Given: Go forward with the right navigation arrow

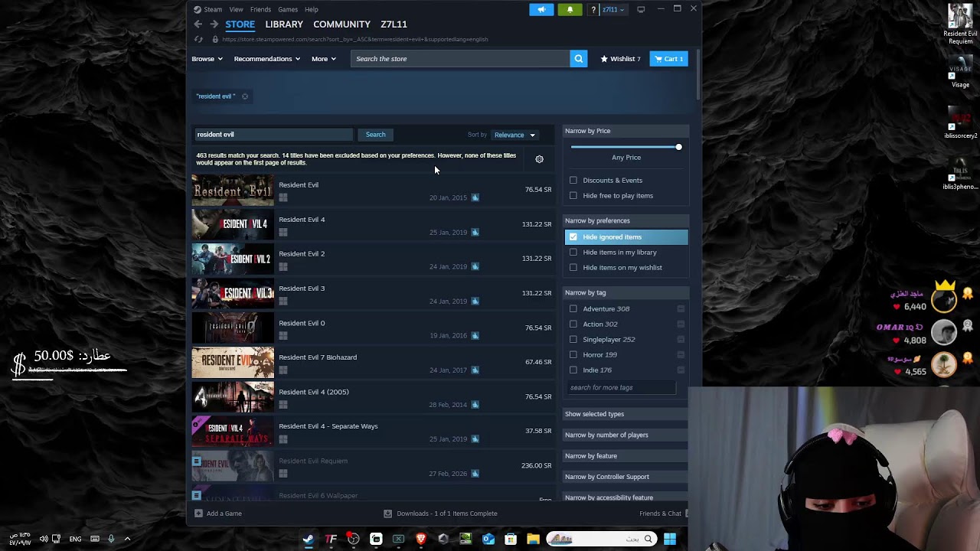Looking at the screenshot, I should pos(214,24).
